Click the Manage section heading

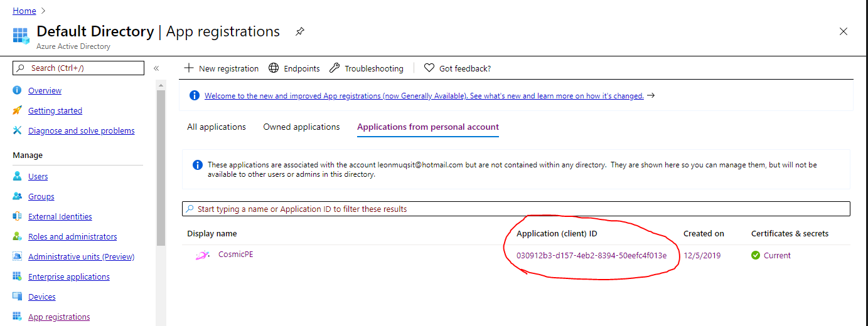pos(28,155)
